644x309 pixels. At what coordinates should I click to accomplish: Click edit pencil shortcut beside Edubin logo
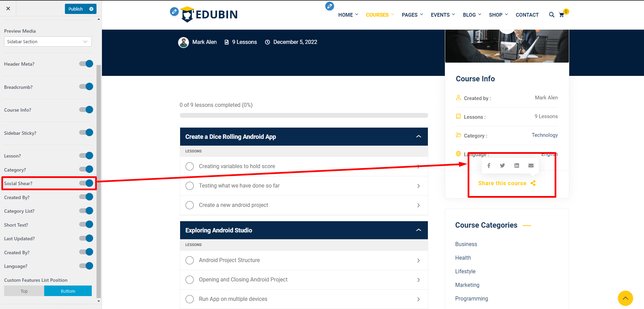coord(174,12)
